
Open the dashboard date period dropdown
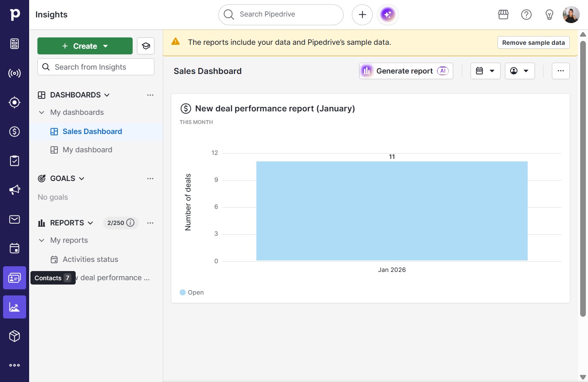(485, 71)
